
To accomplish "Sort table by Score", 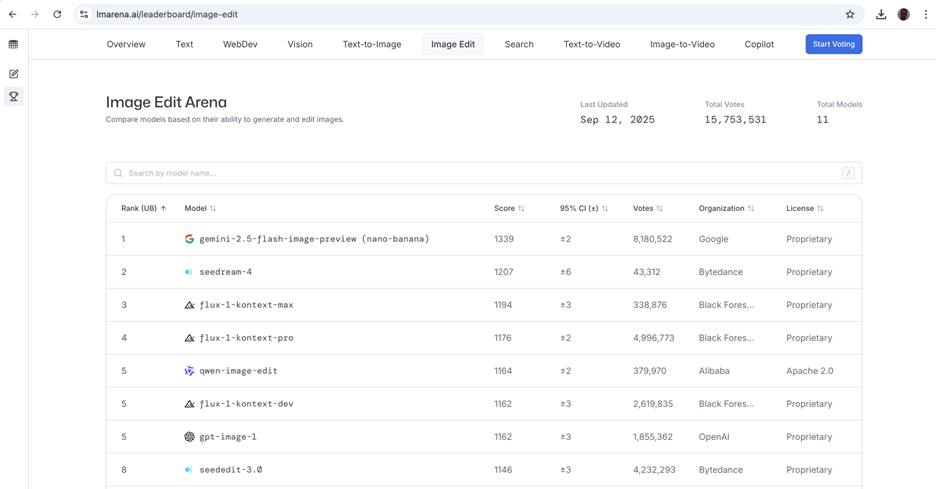I will [509, 208].
